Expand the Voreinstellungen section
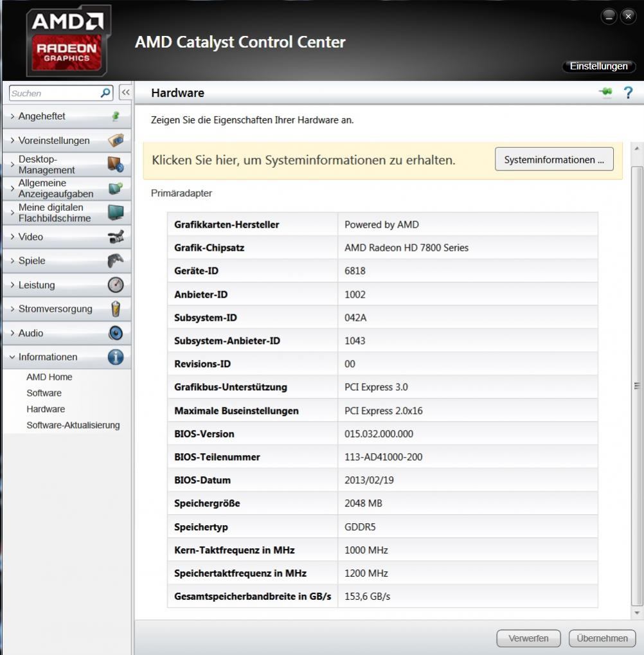Viewport: 644px width, 655px height. point(67,140)
